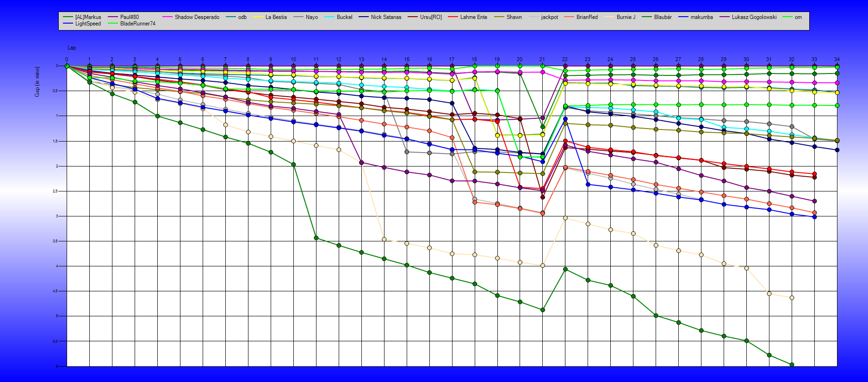Select lap number 1 on the axis
This screenshot has height=382, width=868.
coord(89,59)
